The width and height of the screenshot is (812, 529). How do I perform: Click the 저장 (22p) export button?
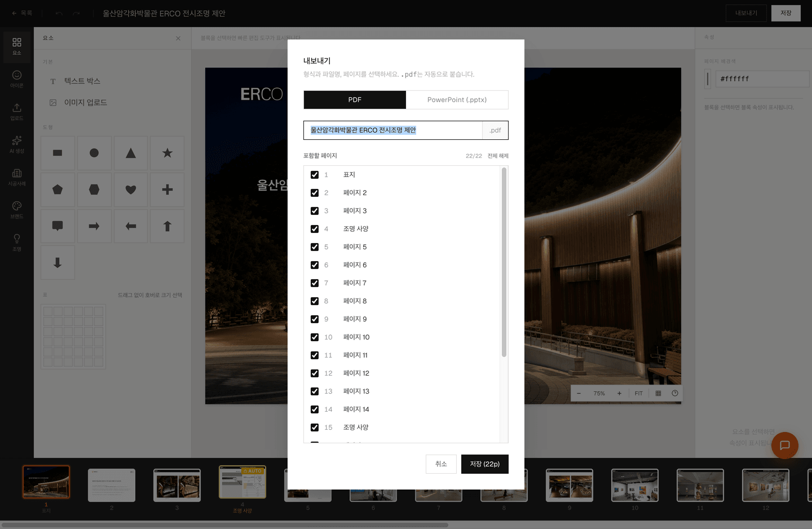(x=485, y=464)
